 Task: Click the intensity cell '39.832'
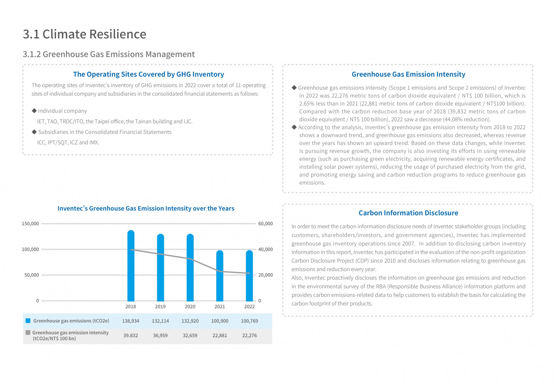[x=131, y=335]
